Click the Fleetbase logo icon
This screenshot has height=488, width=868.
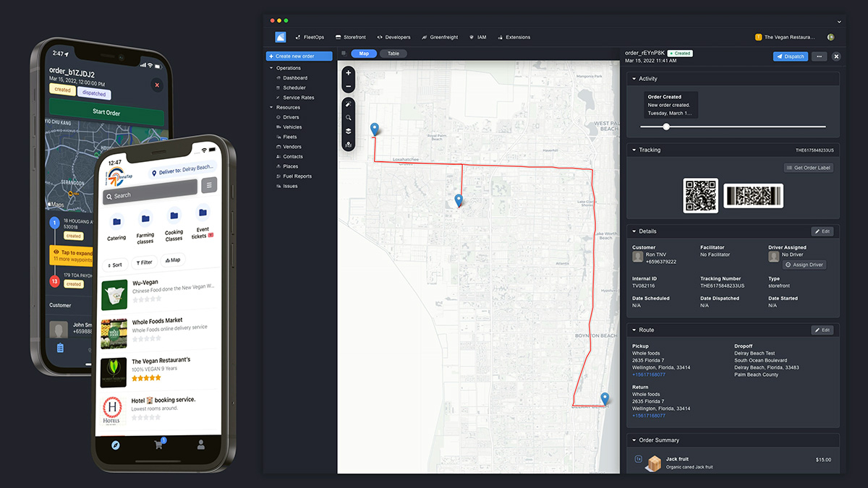[281, 37]
